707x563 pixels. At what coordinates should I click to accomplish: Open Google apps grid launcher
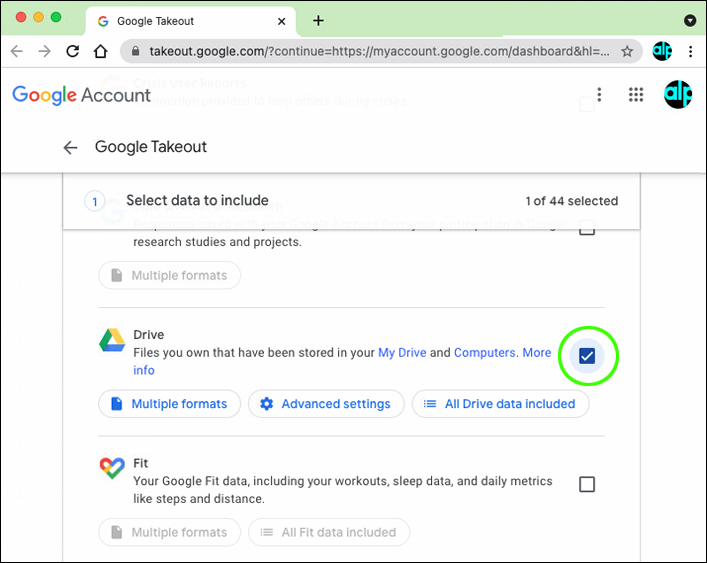pos(636,95)
